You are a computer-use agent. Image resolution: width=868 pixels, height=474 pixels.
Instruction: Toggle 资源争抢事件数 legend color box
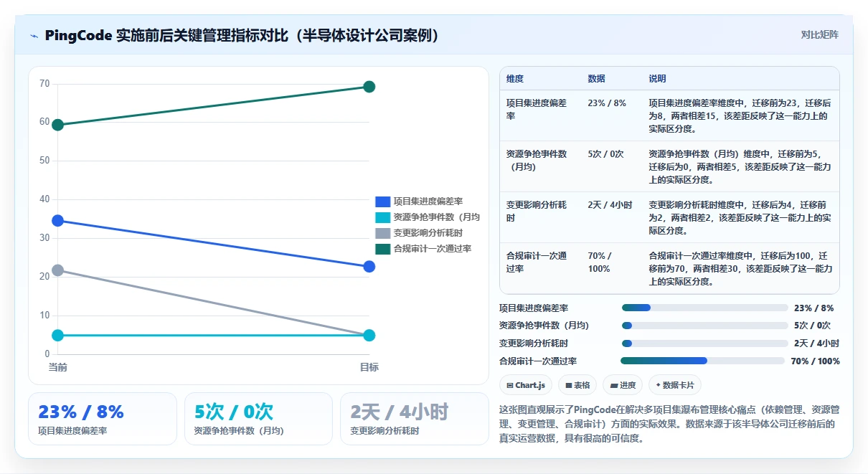[x=383, y=217]
